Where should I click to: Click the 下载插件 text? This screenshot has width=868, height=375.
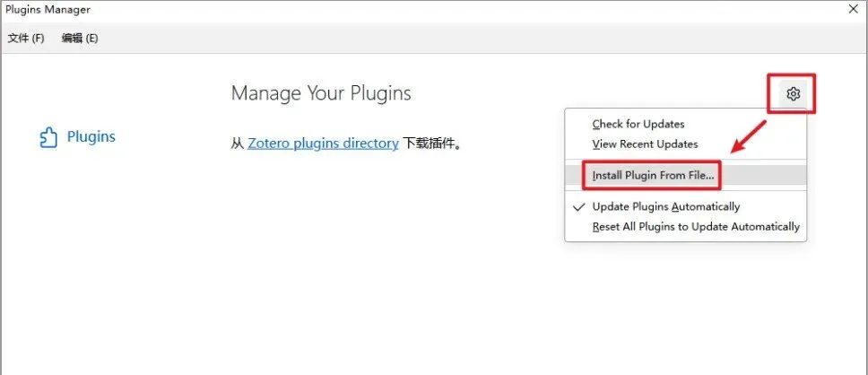431,144
